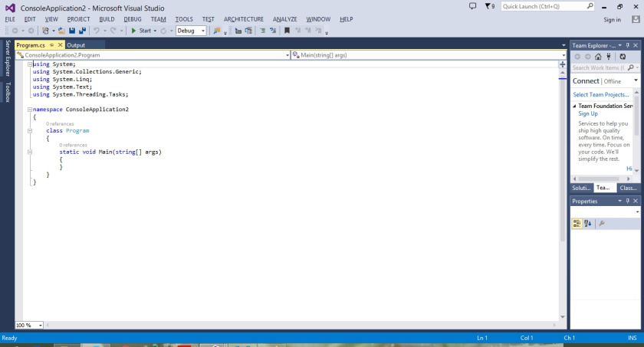Select Alphabetical sort in Properties panel

[588, 224]
